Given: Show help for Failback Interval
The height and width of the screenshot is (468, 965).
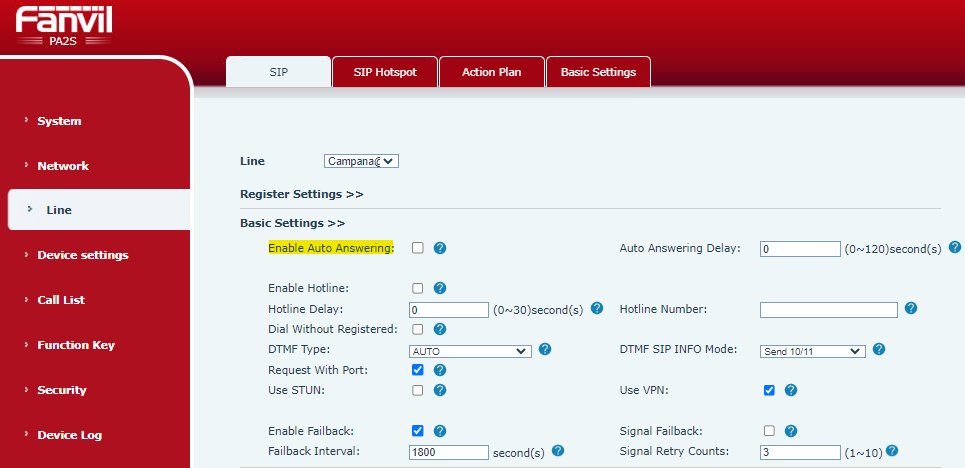Looking at the screenshot, I should coord(558,451).
